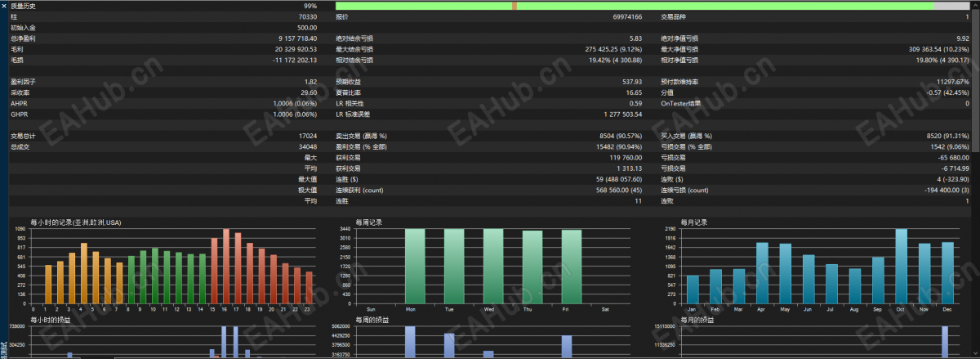
Task: Select equity absolute drawdown value 9.92
Action: (962, 38)
